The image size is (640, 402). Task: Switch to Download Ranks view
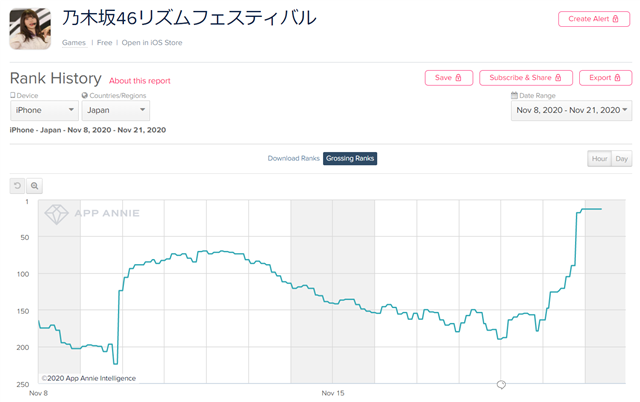pos(293,158)
